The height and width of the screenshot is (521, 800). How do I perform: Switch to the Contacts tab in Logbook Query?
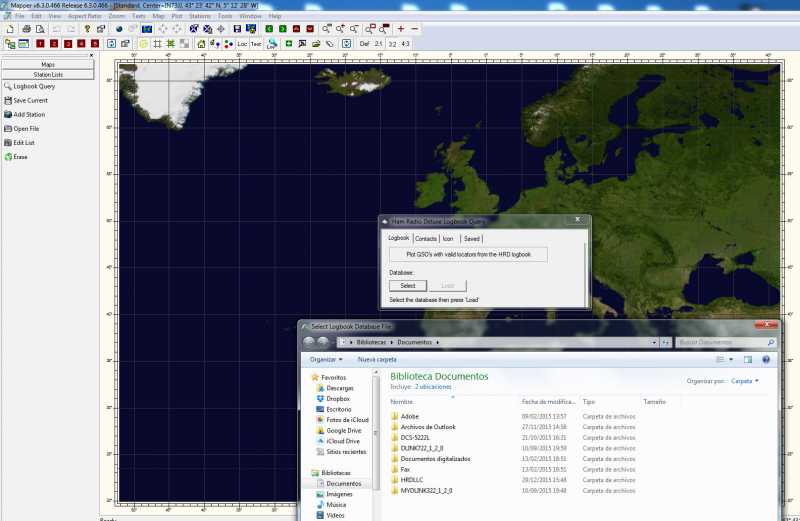(426, 239)
